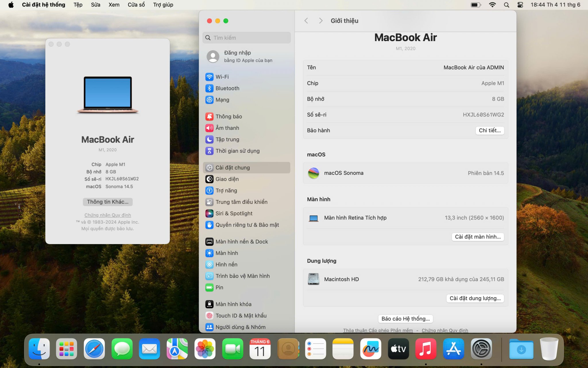588x368 pixels.
Task: Open Thông báo notification settings
Action: point(229,116)
